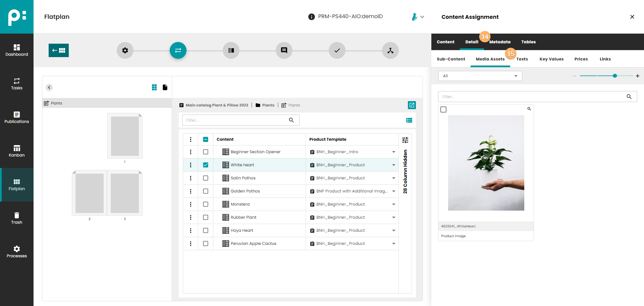Viewport: 644px width, 306px height.
Task: Open the comments workflow step icon
Action: (x=284, y=50)
